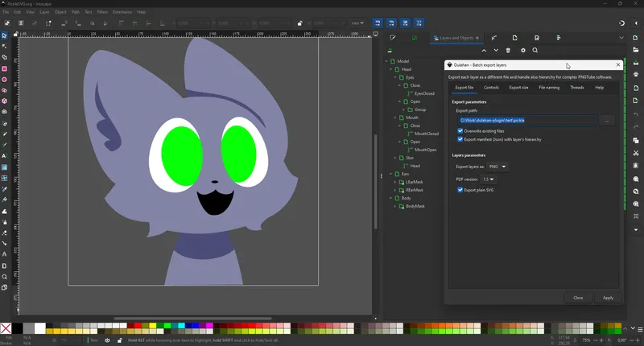Open the Filters menu
Viewport: 644px width, 346px height.
tap(102, 12)
